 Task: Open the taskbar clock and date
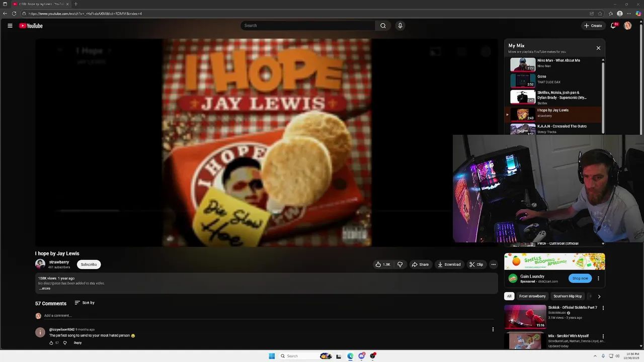pos(630,356)
